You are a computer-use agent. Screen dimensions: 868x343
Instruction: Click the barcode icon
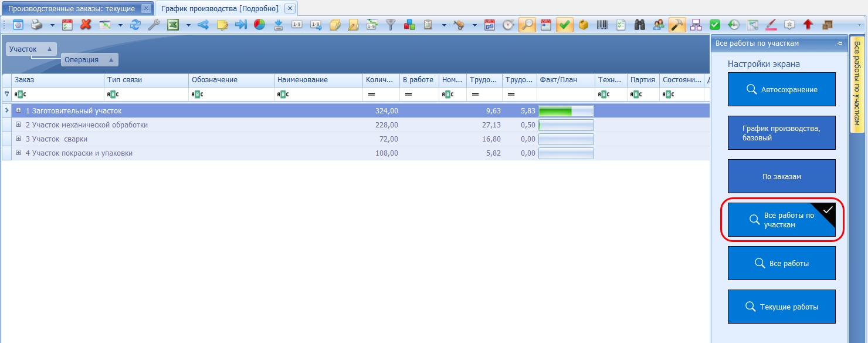pyautogui.click(x=602, y=25)
